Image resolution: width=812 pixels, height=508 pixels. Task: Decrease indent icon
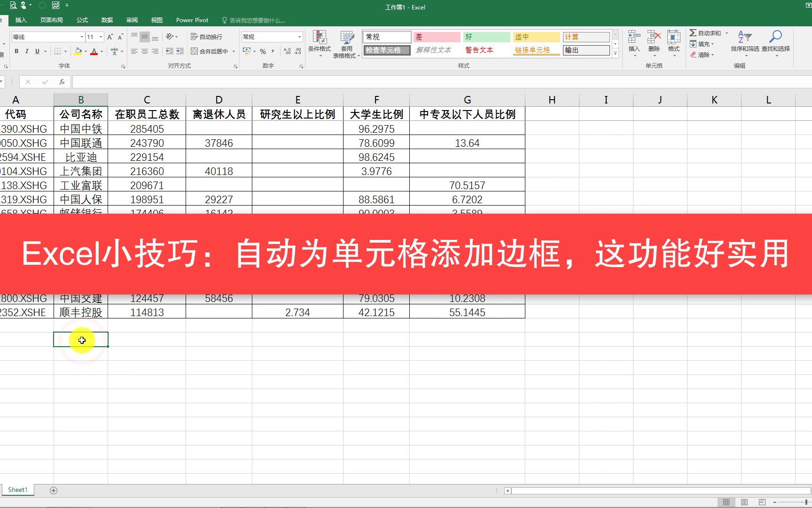coord(170,51)
